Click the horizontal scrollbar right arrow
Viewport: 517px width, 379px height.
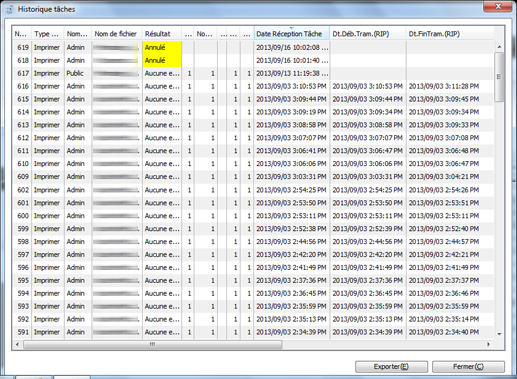point(489,344)
